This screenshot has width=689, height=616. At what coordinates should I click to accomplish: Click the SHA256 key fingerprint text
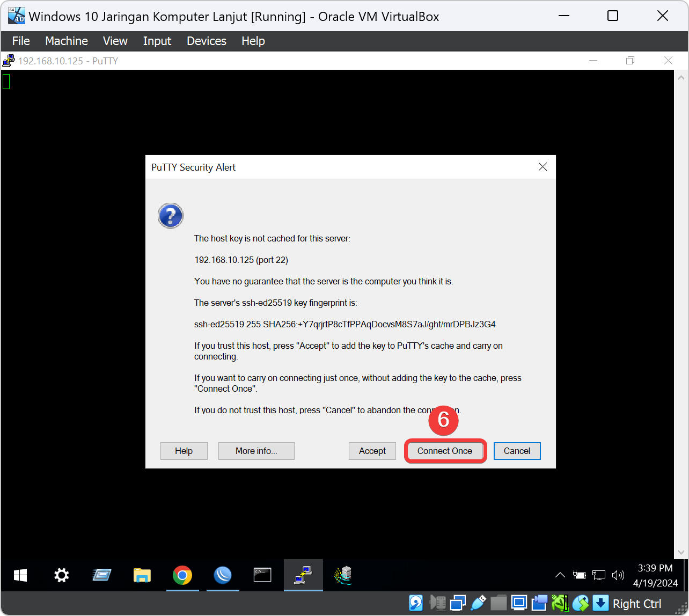coord(345,324)
